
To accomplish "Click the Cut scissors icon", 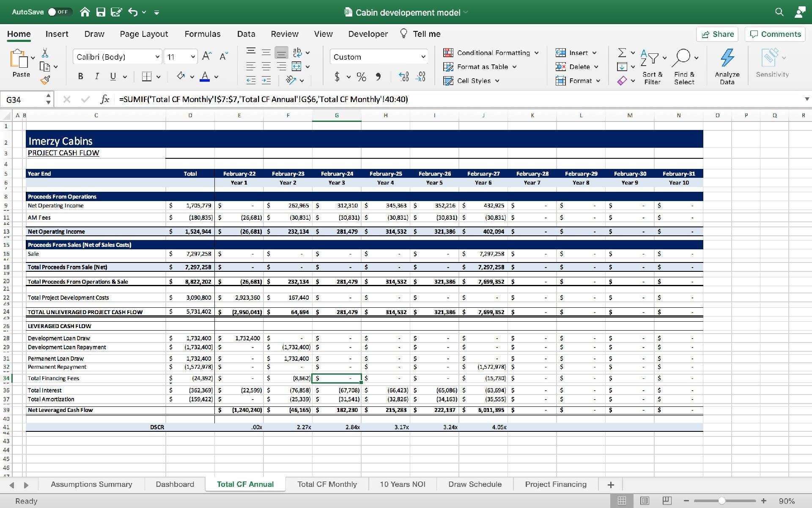I will click(x=45, y=53).
